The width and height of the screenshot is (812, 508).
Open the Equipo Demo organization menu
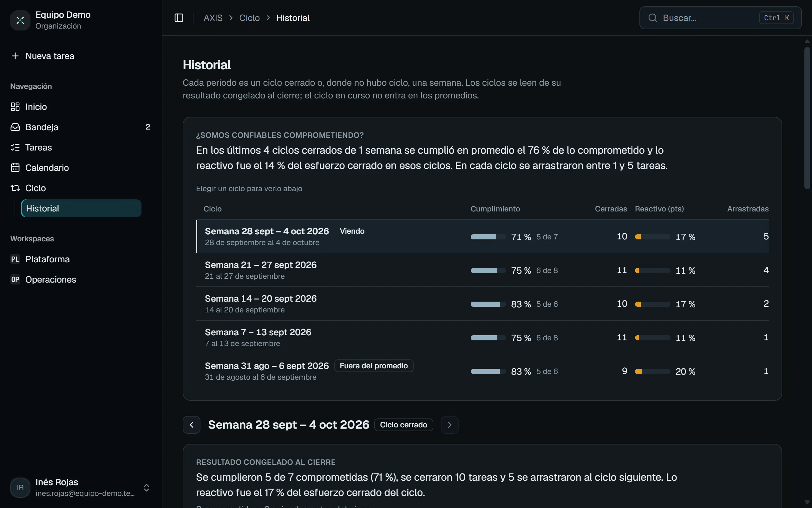pos(81,20)
